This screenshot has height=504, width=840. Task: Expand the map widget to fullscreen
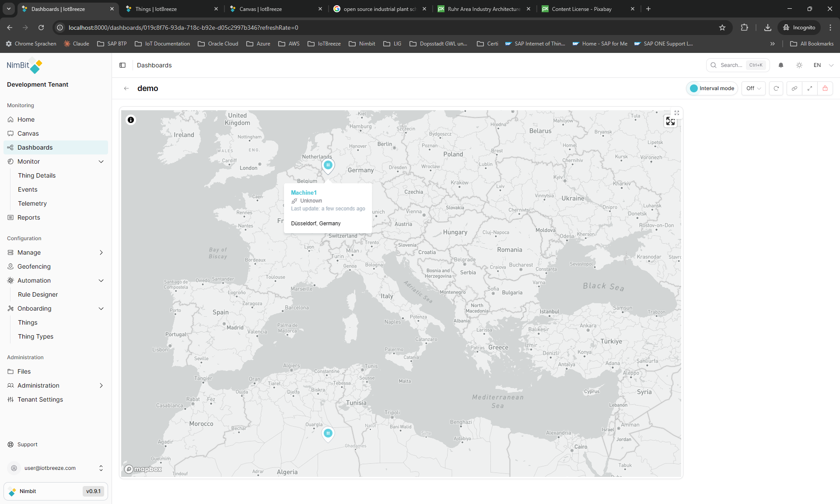[670, 121]
